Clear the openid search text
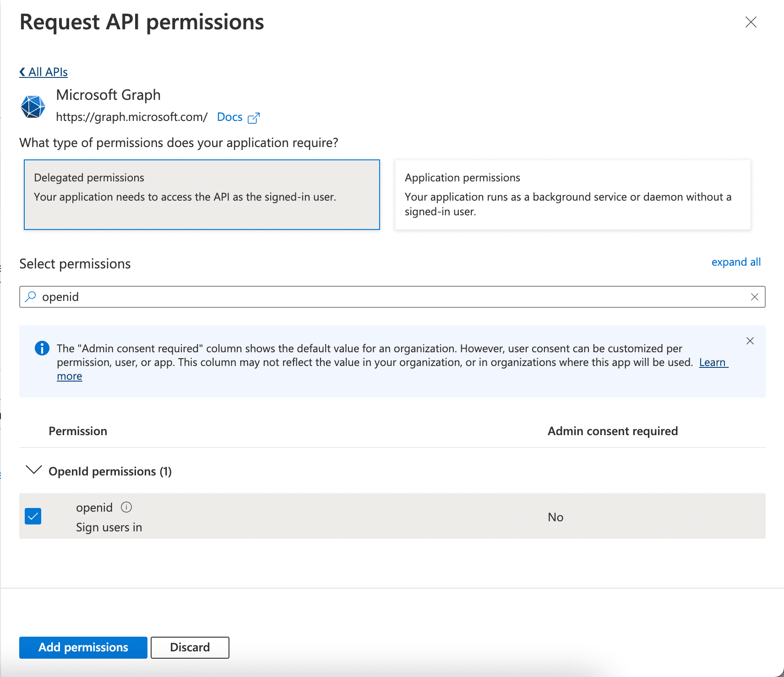The height and width of the screenshot is (677, 784). tap(754, 297)
